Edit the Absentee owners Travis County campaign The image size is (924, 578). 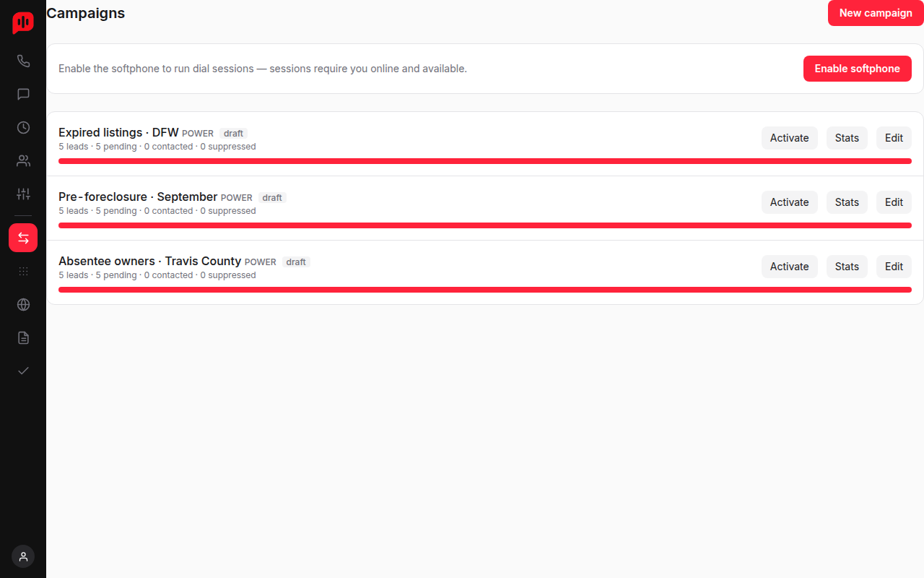coord(894,267)
